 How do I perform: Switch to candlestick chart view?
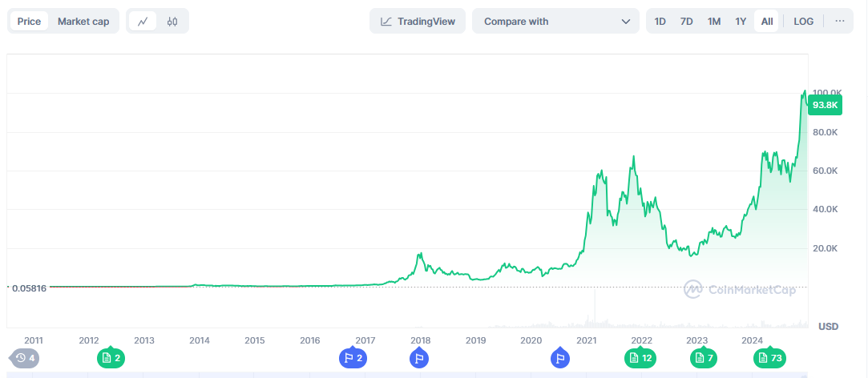tap(172, 22)
